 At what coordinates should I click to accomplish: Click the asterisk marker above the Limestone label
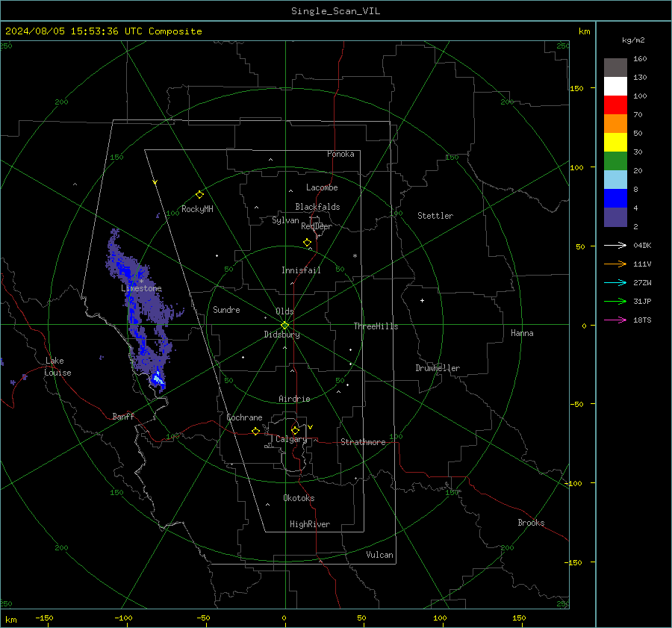pos(141,282)
